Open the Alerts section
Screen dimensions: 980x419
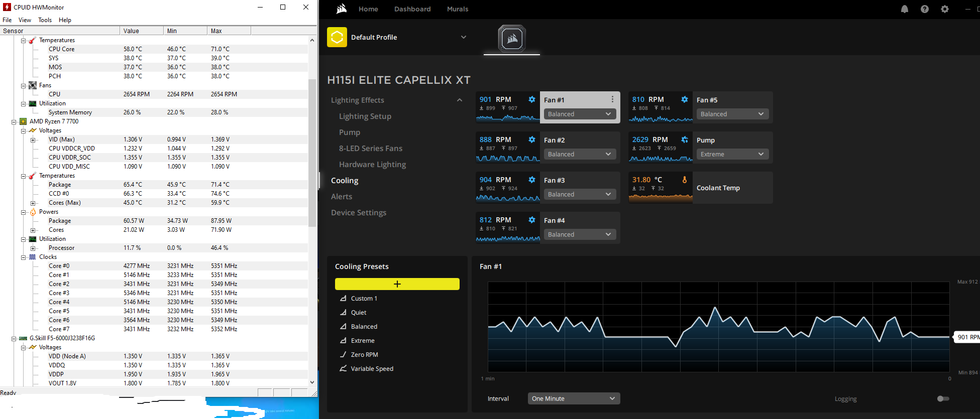point(342,197)
